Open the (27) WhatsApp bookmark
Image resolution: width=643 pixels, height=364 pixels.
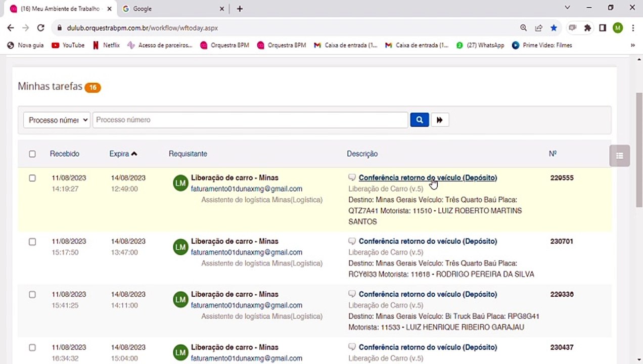point(480,45)
